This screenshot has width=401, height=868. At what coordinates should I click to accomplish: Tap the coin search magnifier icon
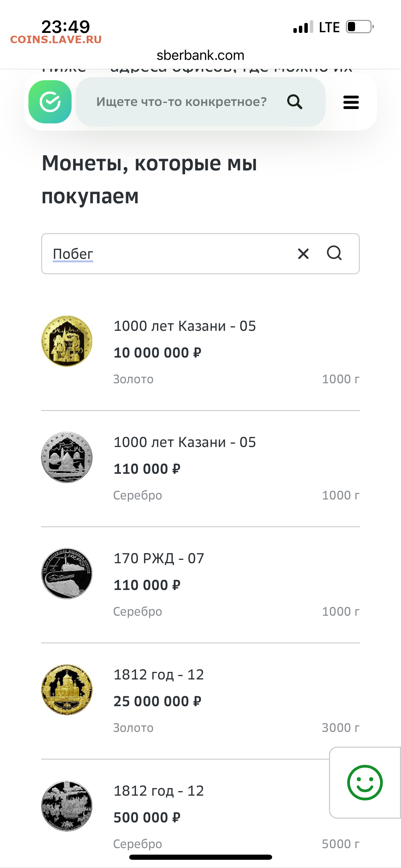click(x=334, y=253)
